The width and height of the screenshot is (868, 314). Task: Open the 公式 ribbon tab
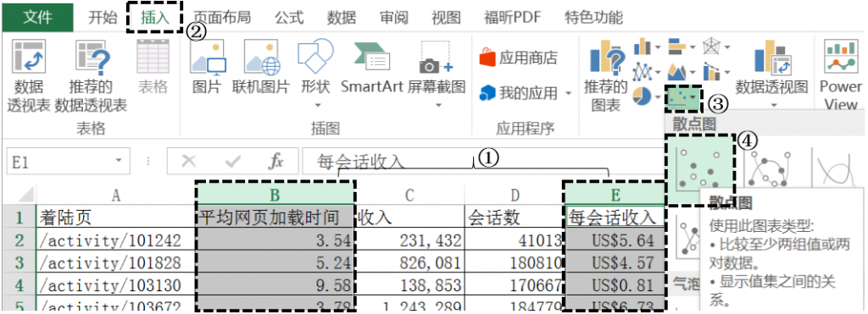point(289,17)
